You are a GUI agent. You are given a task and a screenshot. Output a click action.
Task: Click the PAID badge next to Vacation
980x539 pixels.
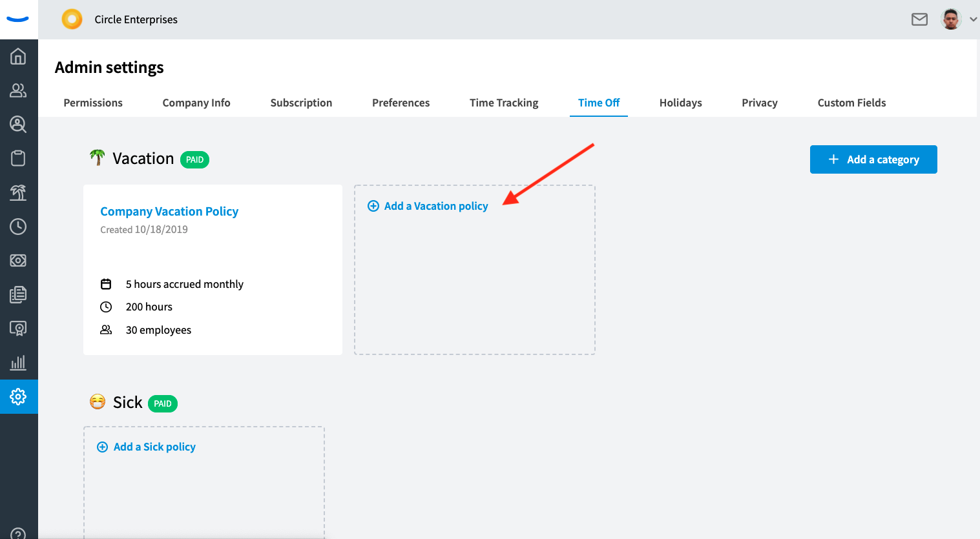coord(194,159)
